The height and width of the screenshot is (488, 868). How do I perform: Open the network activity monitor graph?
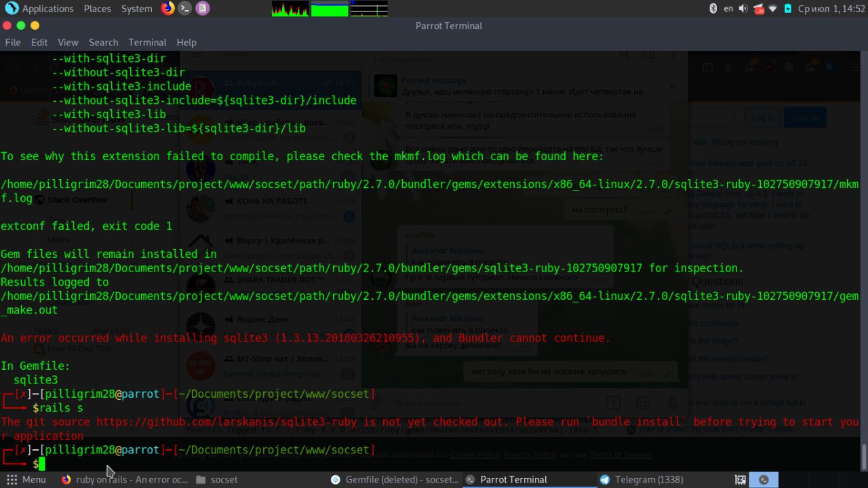click(x=369, y=8)
